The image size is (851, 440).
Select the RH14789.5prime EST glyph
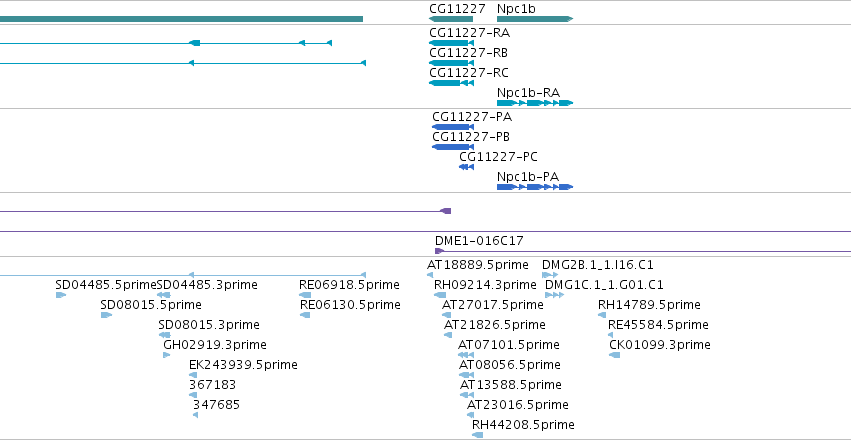(x=602, y=315)
